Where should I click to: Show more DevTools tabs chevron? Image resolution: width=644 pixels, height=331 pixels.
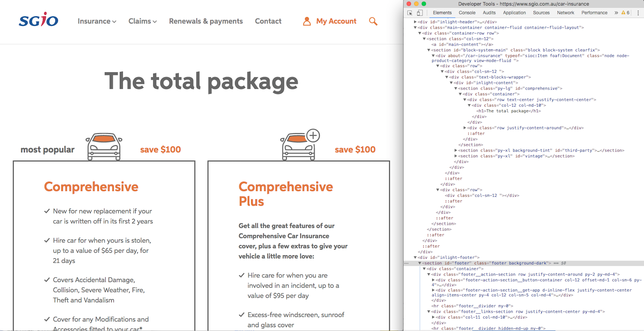(x=616, y=13)
